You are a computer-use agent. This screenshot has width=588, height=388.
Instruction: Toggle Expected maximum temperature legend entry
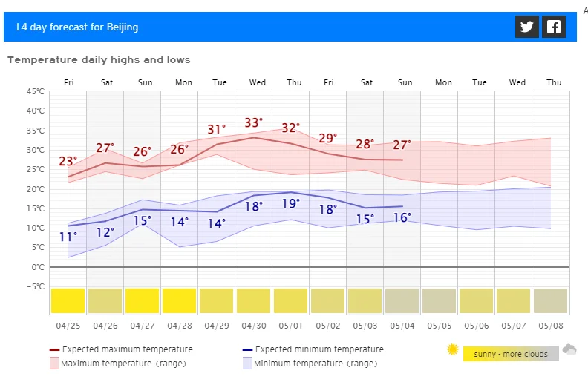coord(121,349)
